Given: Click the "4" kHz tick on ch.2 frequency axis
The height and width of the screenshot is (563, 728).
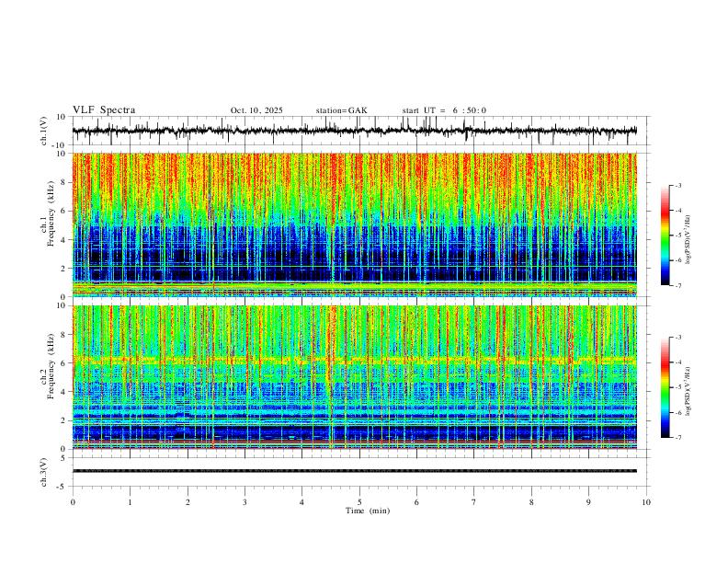Looking at the screenshot, I should pos(64,392).
